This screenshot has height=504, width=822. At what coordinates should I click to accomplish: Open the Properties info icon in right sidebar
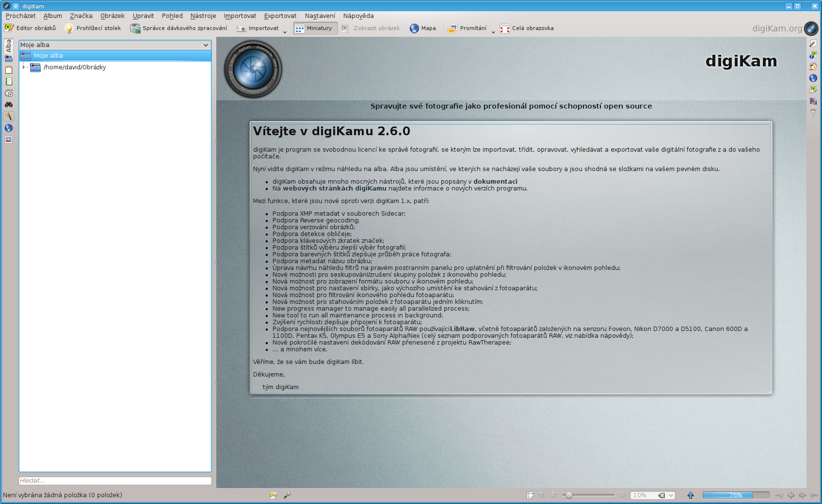[813, 55]
